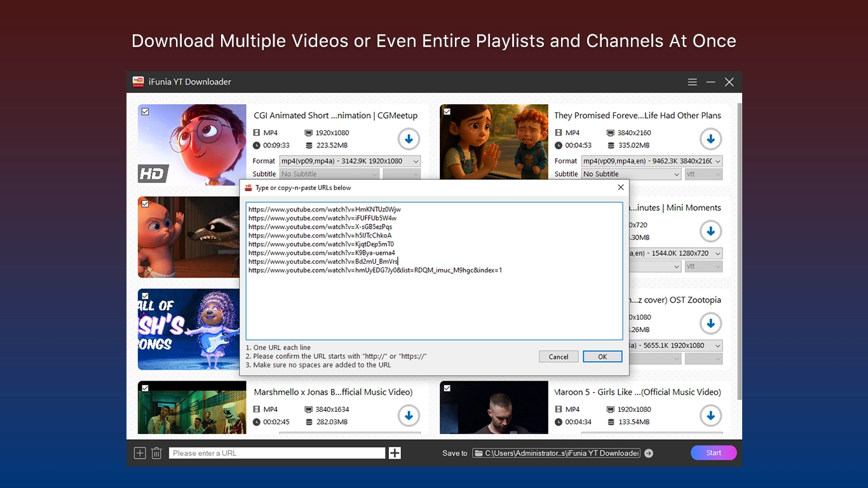Open the 1544.0K 1280x720 format dropdown
The width and height of the screenshot is (868, 488).
tap(675, 254)
